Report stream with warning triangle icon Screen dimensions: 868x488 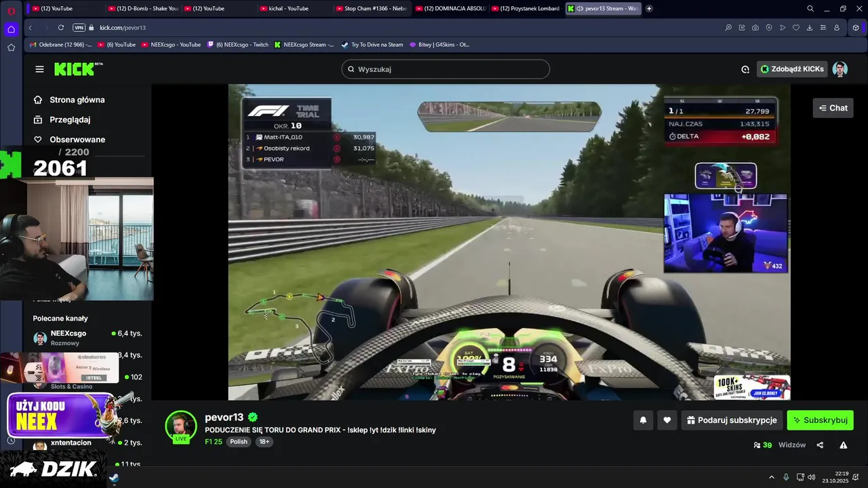pyautogui.click(x=844, y=445)
